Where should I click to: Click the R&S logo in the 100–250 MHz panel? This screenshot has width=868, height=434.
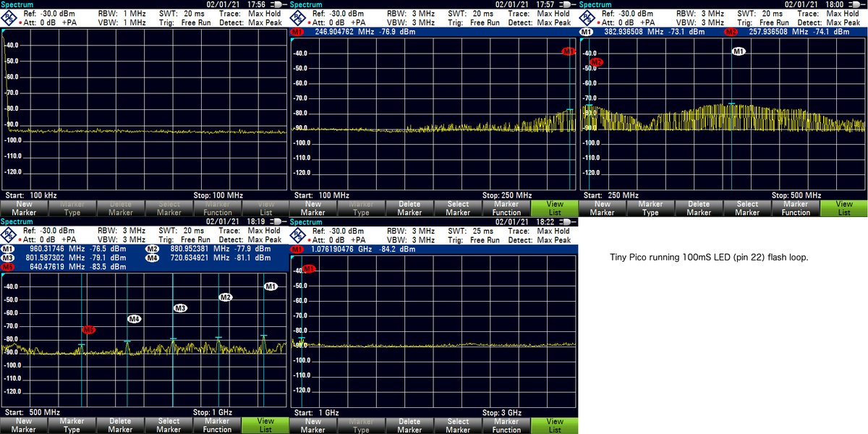297,17
